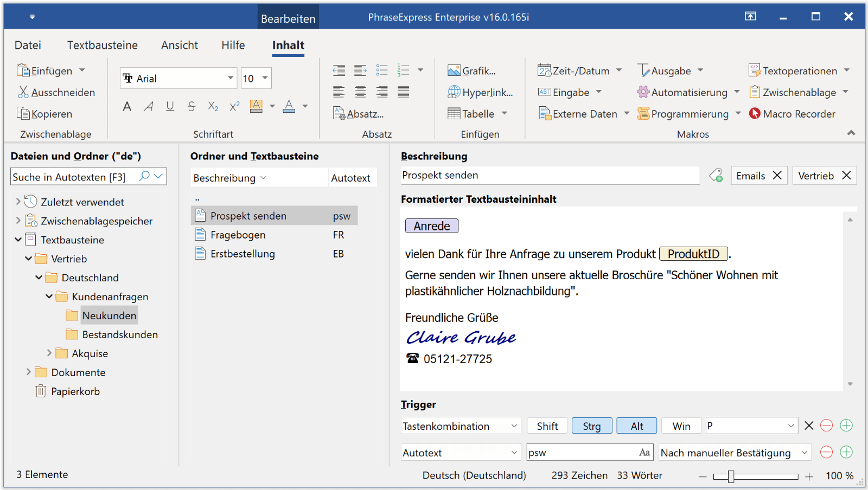Apply superscript X² formatting
The width and height of the screenshot is (868, 490).
(234, 106)
